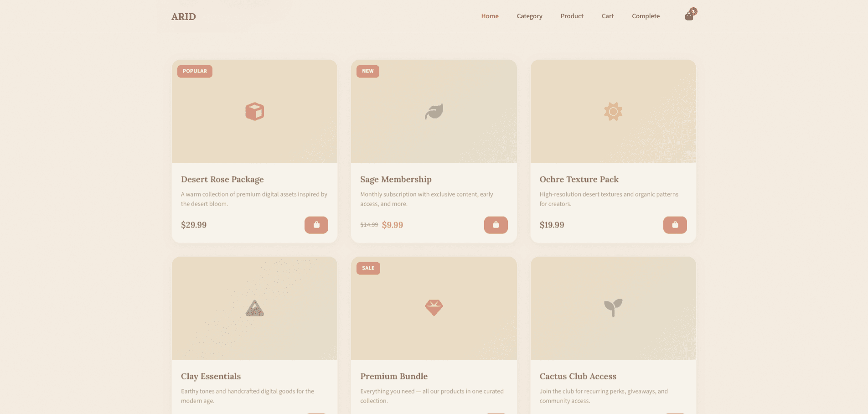
Task: Add Desert Rose Package to cart
Action: point(316,225)
